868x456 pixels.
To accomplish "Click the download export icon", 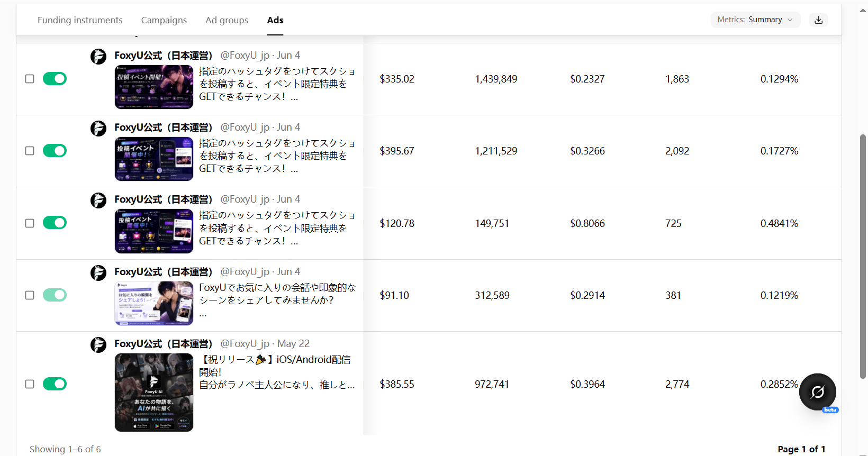I will tap(819, 20).
